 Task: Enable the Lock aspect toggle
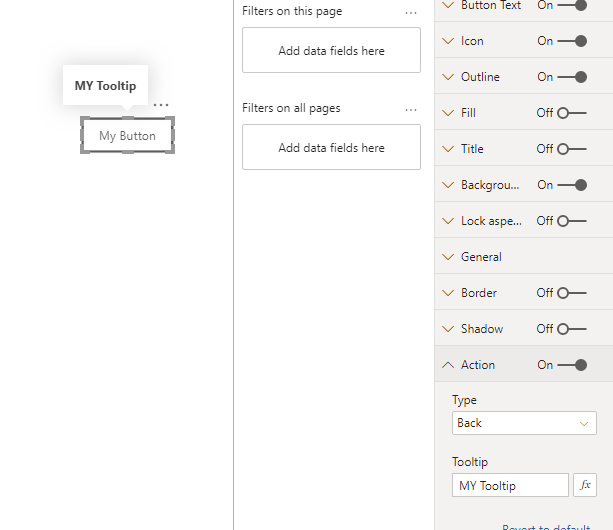click(572, 221)
